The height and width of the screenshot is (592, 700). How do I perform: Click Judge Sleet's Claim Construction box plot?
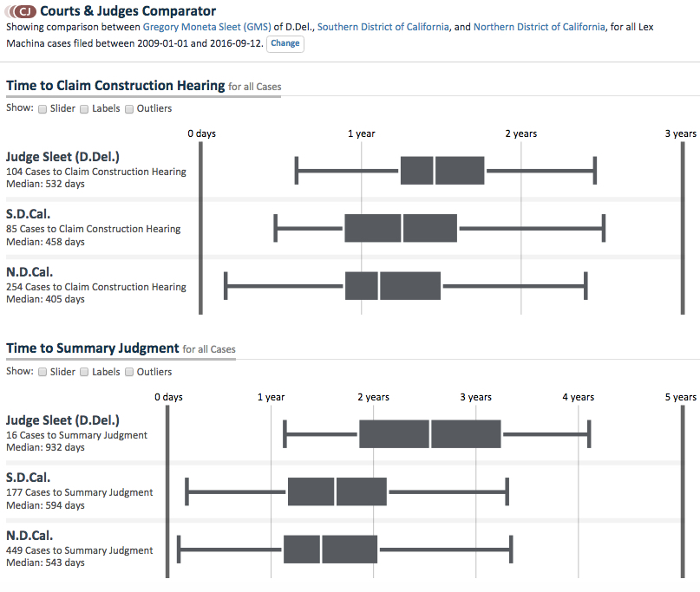[442, 171]
